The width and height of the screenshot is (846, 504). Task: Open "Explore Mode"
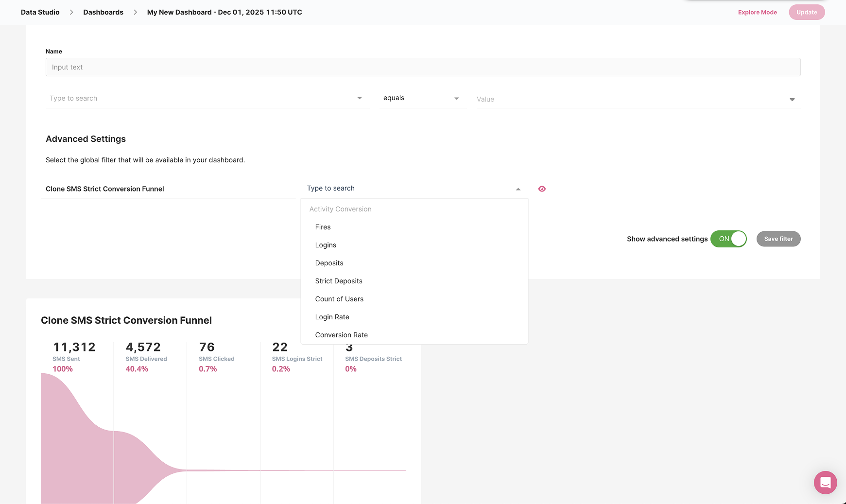(757, 12)
